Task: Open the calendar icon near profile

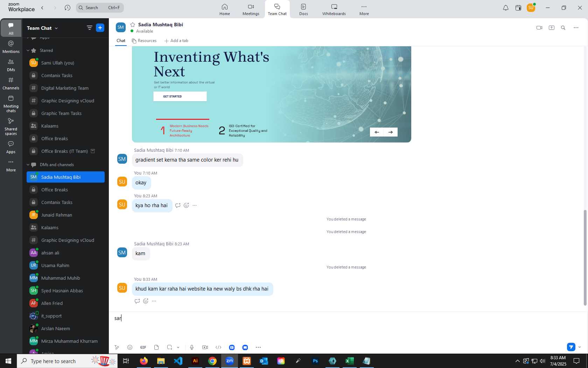Action: click(x=518, y=8)
